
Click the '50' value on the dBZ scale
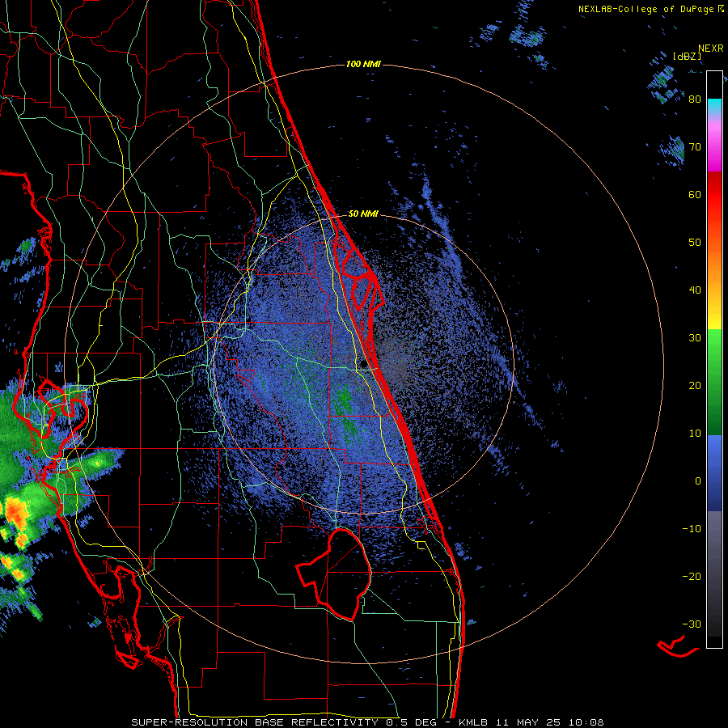pos(695,243)
